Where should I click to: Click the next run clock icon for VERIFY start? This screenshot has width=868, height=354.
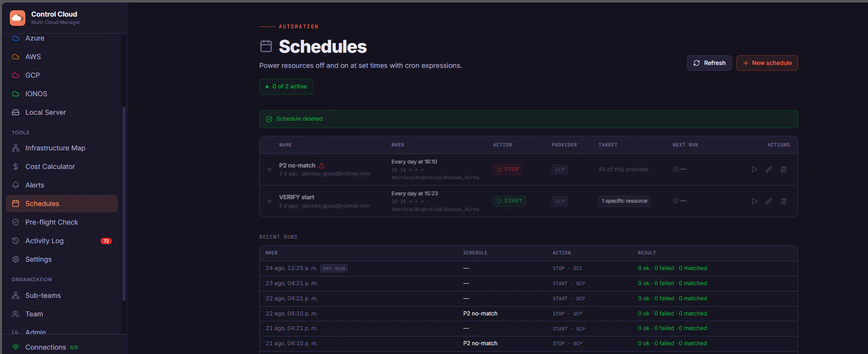coord(676,201)
